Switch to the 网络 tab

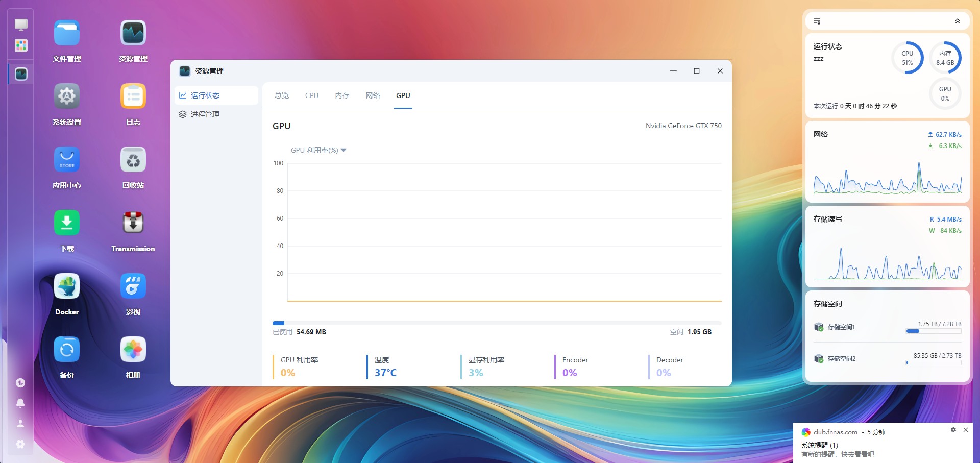373,95
